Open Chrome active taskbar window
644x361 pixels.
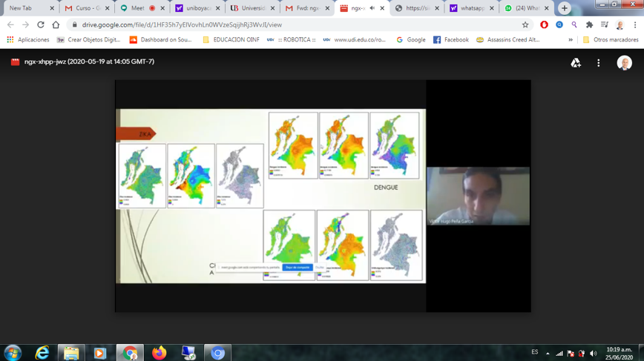(130, 353)
